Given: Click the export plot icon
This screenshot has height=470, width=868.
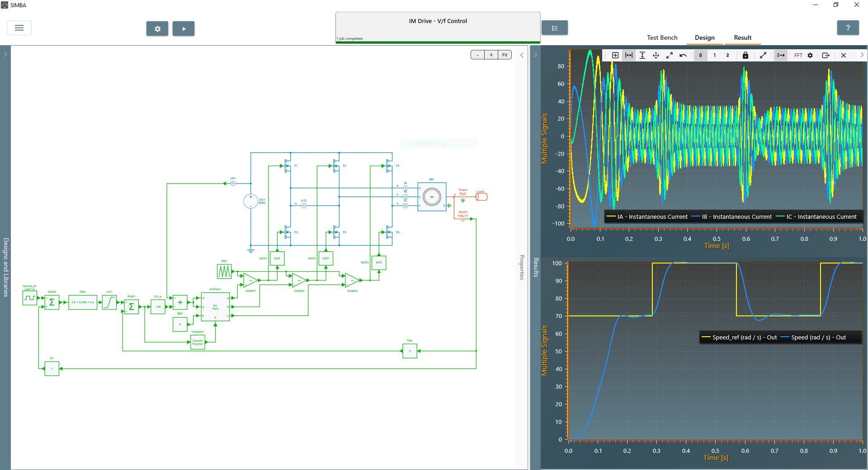Looking at the screenshot, I should coord(826,55).
